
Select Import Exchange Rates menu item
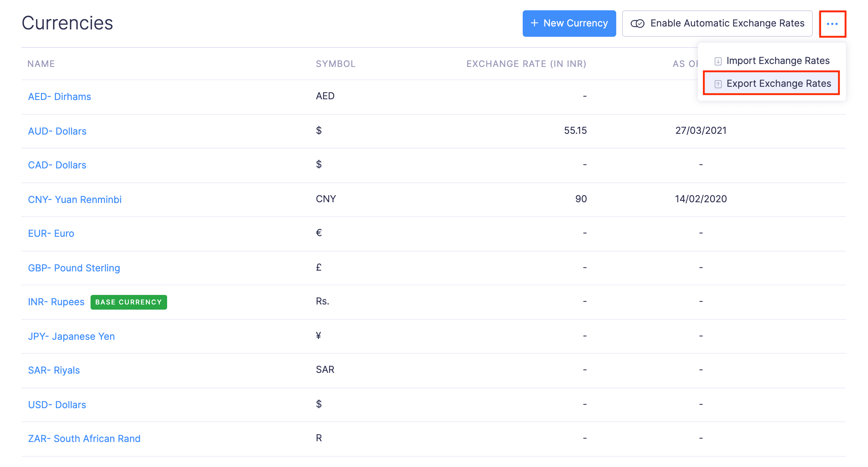pos(777,61)
